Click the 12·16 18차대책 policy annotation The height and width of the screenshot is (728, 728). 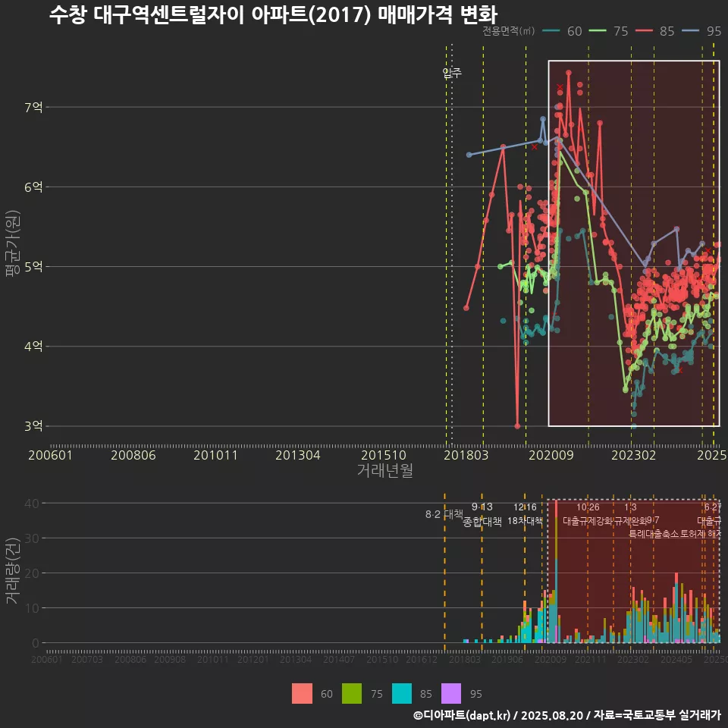(x=525, y=514)
